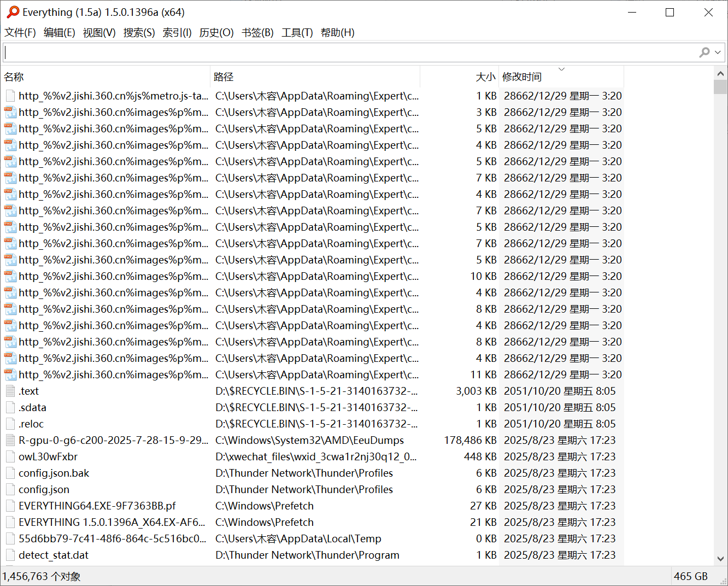Open the 搜索(S) menu
The image size is (728, 586).
pyautogui.click(x=139, y=33)
